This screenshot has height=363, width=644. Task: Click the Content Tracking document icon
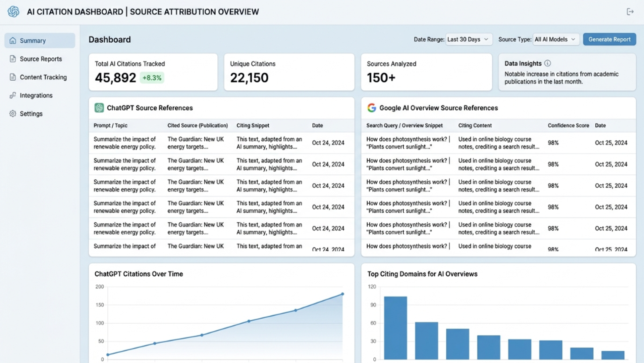point(13,77)
